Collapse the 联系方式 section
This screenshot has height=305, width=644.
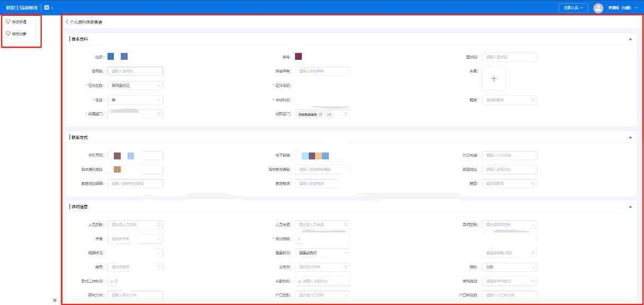tap(630, 137)
